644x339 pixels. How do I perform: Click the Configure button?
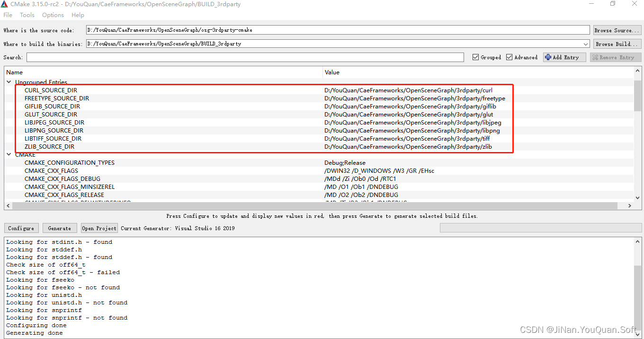(21, 228)
